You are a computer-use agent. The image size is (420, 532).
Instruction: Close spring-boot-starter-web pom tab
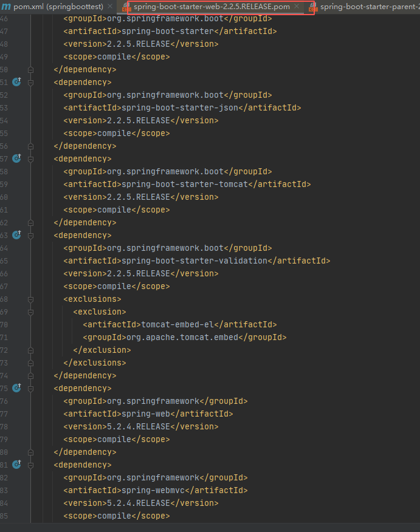point(297,7)
